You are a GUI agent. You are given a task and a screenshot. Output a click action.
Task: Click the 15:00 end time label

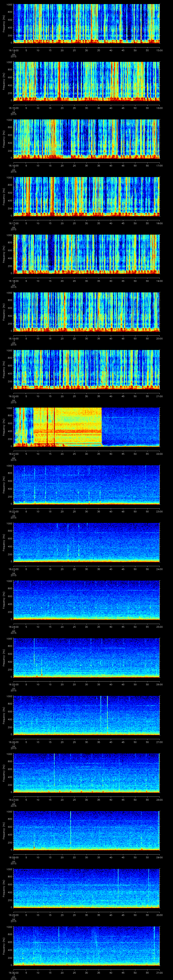(159, 50)
